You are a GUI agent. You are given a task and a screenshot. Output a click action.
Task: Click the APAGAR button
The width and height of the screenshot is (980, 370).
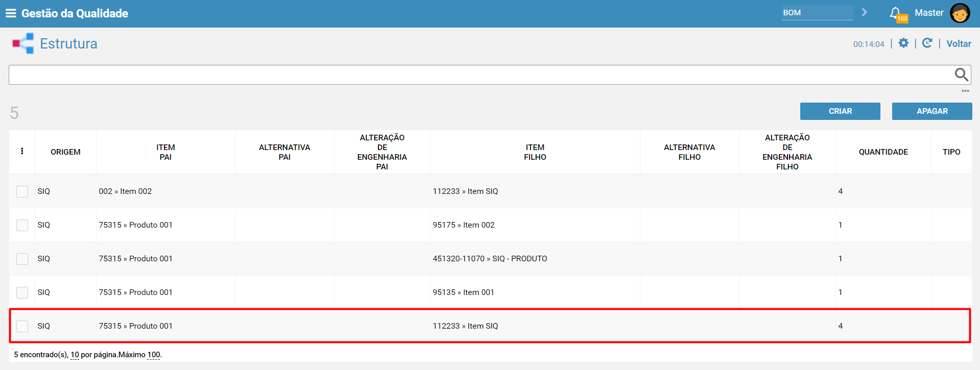tap(932, 111)
